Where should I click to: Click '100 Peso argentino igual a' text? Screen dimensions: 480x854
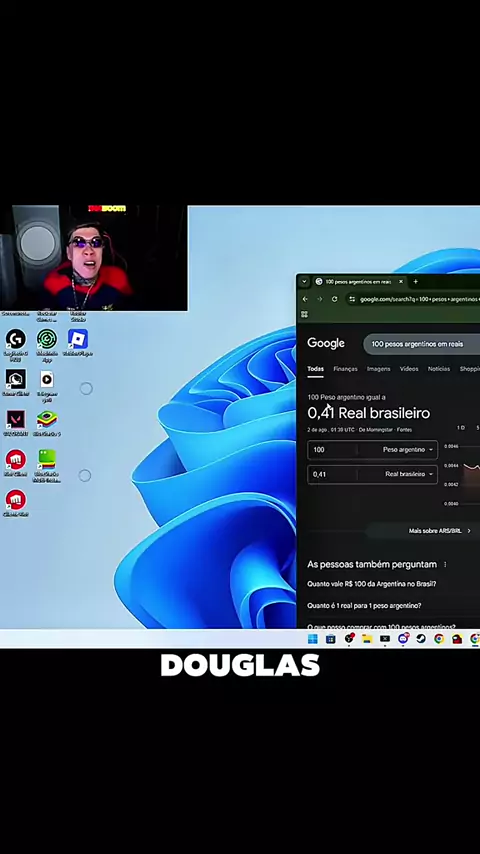pos(346,397)
